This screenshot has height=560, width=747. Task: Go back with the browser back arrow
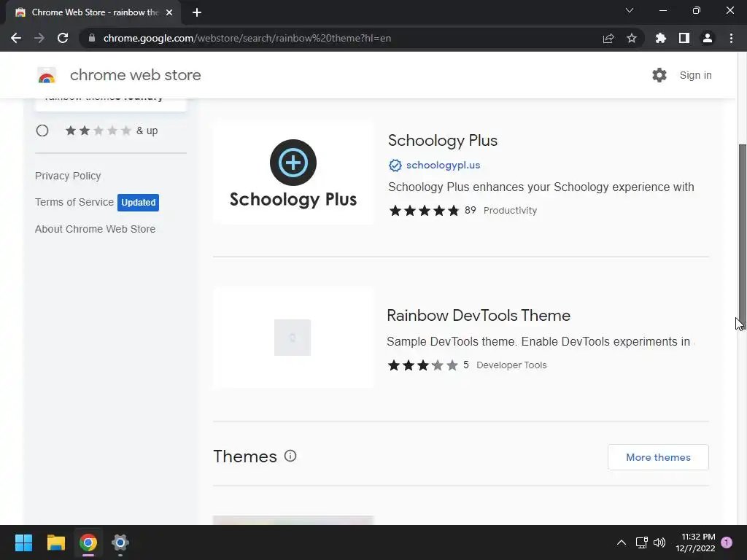pos(16,38)
